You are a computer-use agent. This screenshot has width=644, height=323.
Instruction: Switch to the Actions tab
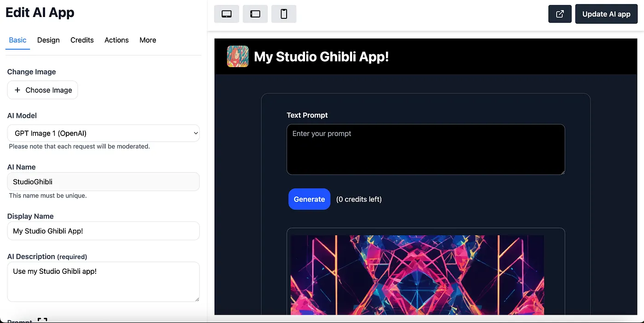point(116,40)
